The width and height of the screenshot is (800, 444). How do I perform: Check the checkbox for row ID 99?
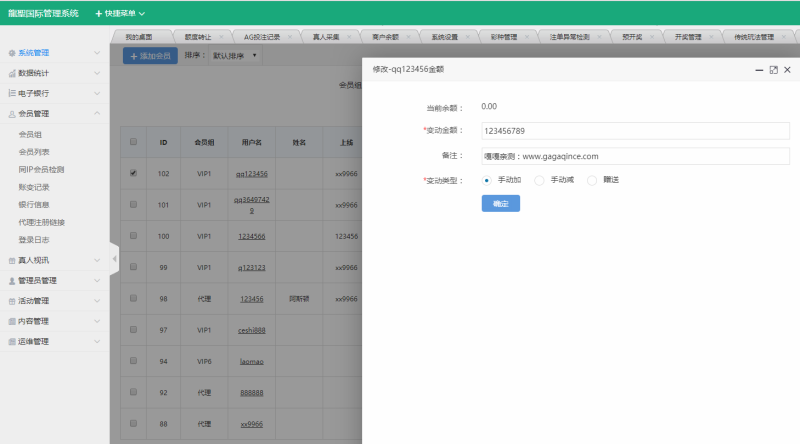coord(133,267)
